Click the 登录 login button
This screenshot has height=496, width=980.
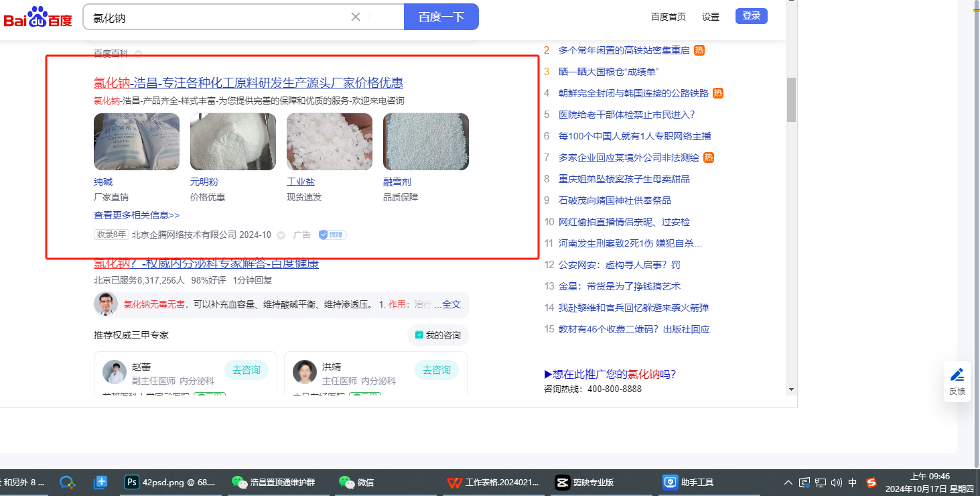pos(752,16)
